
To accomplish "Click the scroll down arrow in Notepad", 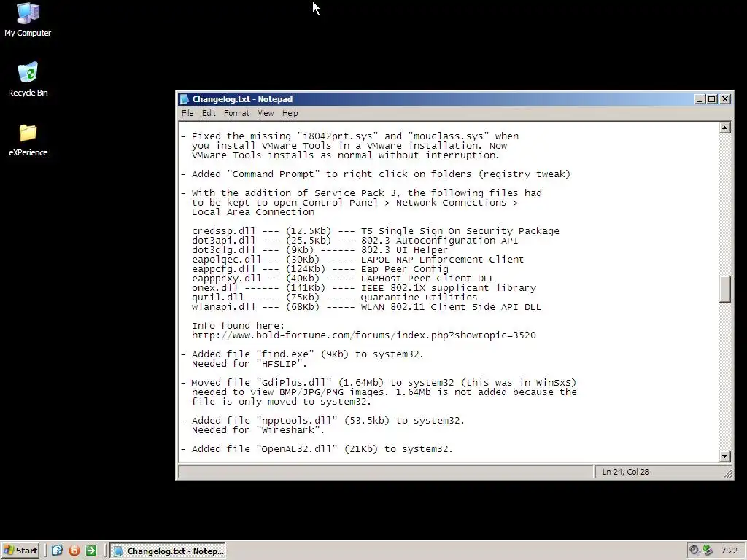I will pyautogui.click(x=724, y=456).
